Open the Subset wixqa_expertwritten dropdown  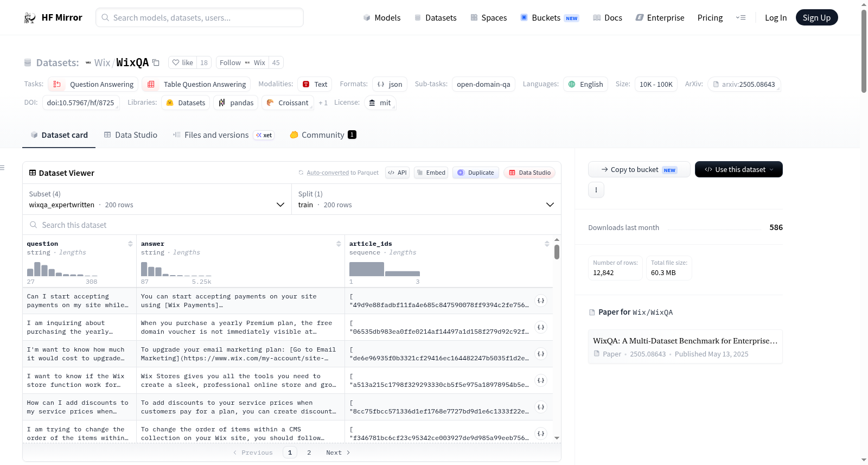(157, 200)
